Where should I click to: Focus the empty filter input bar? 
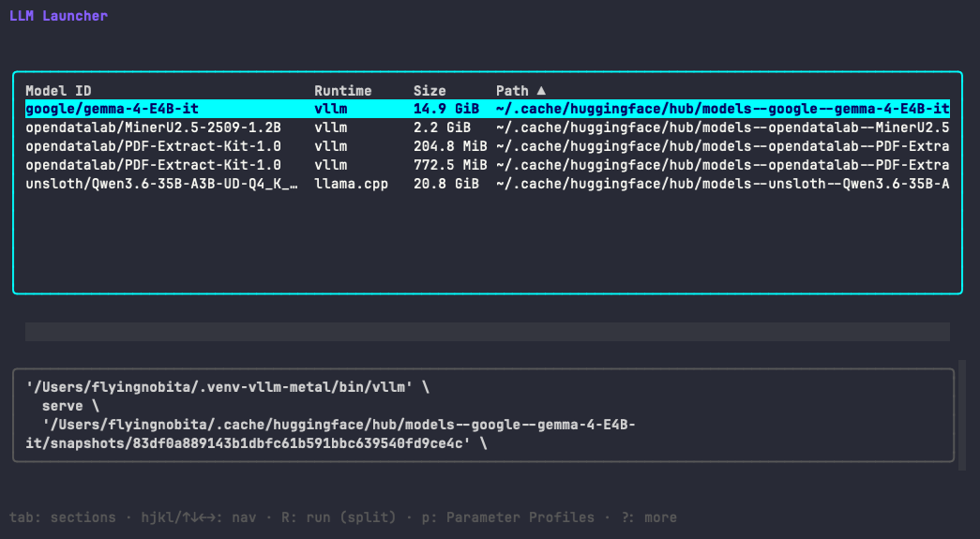click(x=488, y=332)
